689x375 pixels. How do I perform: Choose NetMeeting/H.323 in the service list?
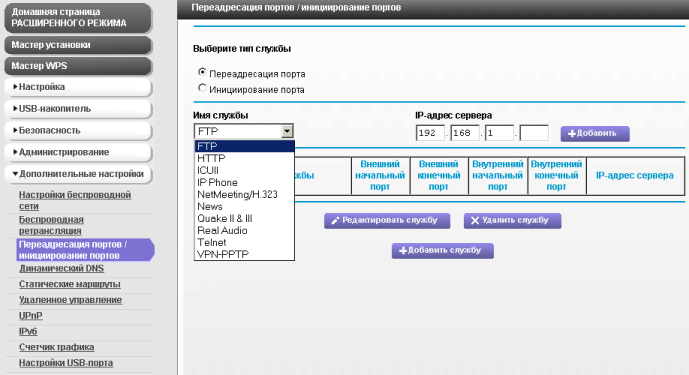pos(244,194)
